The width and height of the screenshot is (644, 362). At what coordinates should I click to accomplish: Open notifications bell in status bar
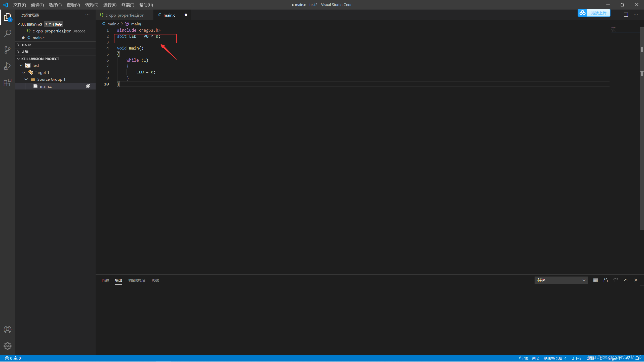point(637,358)
